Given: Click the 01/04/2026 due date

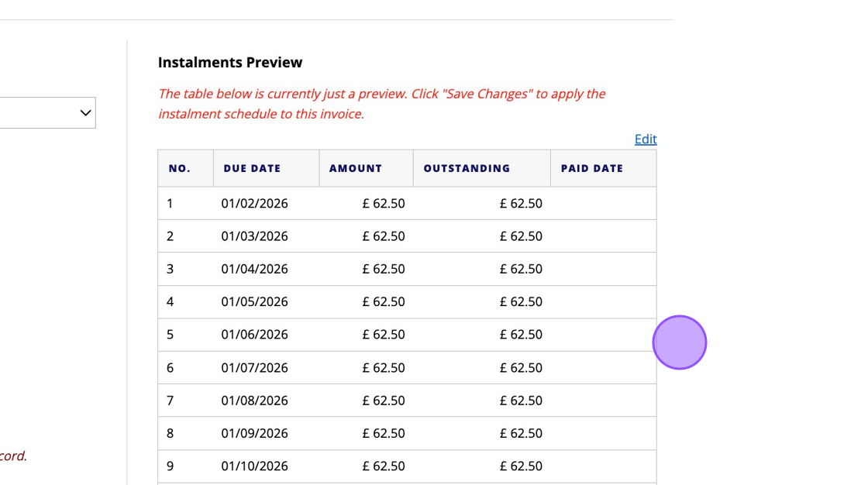Looking at the screenshot, I should coord(254,269).
